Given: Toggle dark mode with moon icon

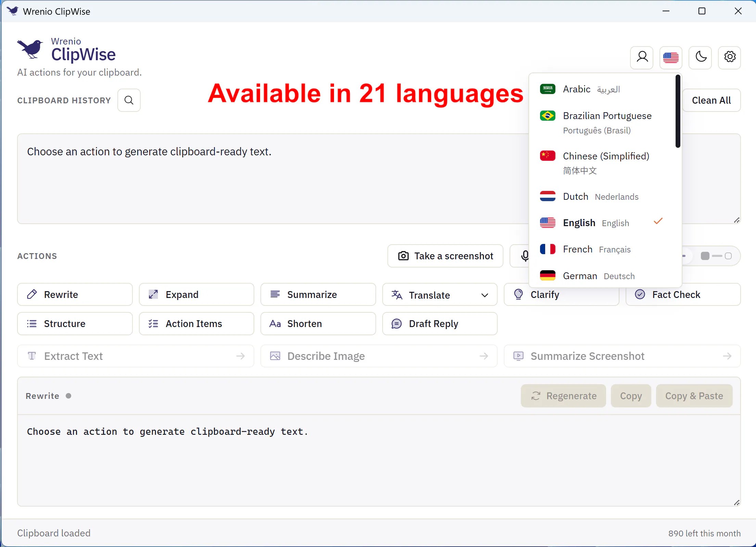Looking at the screenshot, I should pos(700,57).
